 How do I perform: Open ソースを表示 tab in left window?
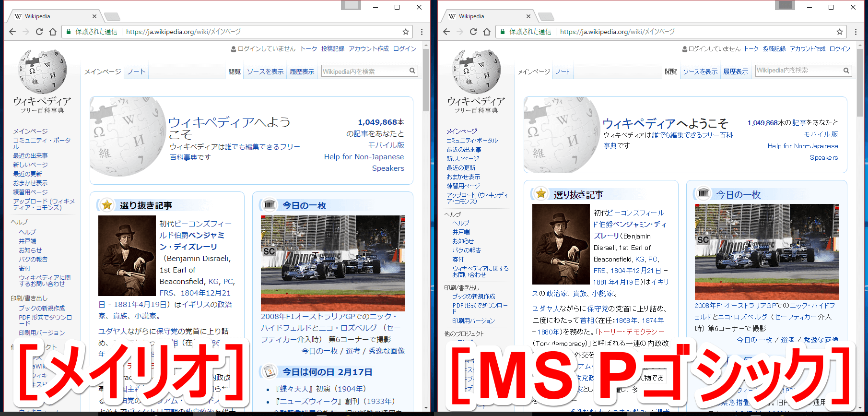265,72
